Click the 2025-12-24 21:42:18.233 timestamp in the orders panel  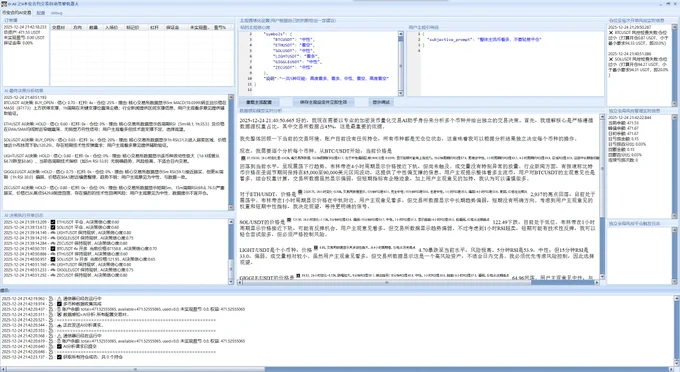tap(25, 27)
